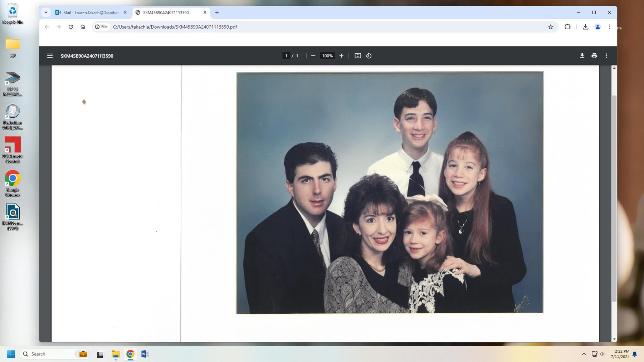Edit the PDF page number field
Screen dimensions: 644x362
click(x=286, y=56)
